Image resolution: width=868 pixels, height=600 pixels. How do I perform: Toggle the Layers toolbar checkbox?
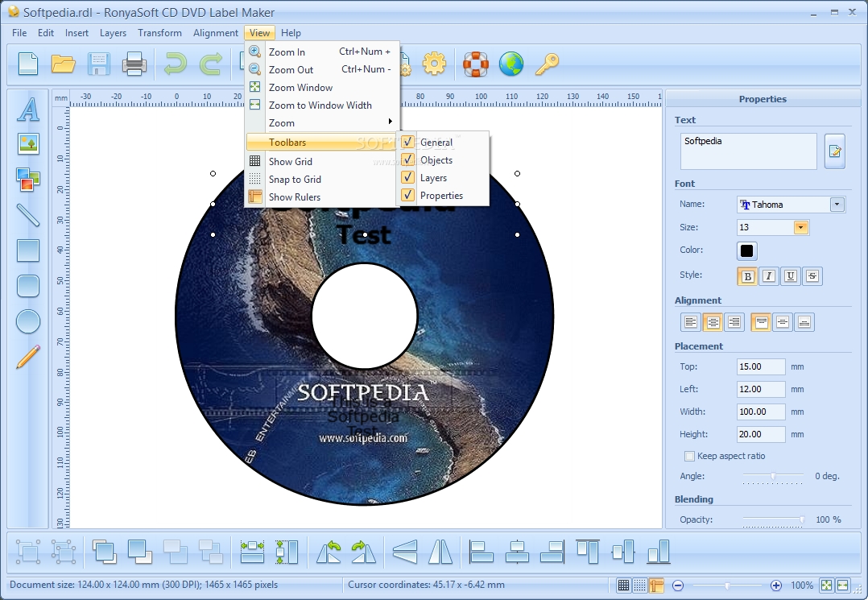[408, 177]
